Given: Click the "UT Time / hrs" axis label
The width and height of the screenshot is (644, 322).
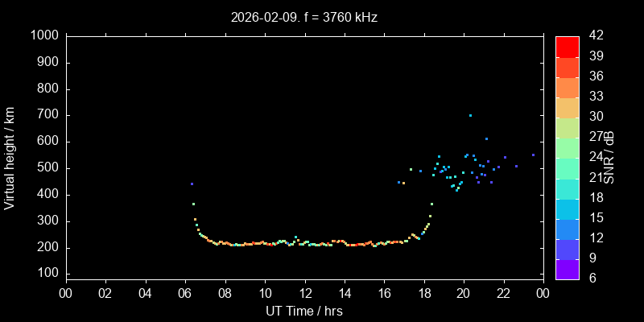Looking at the screenshot, I should 304,310.
